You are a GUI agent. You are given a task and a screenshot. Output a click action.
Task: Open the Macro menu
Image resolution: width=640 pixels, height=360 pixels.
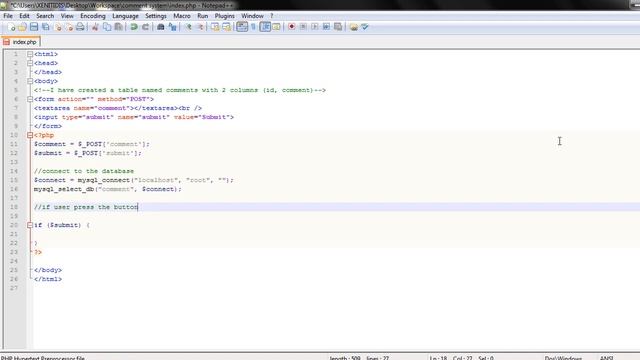coord(182,16)
